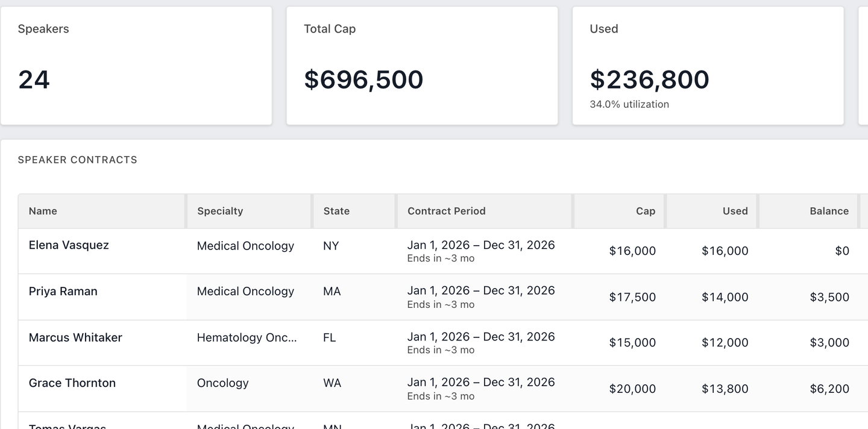Click the Cap column header in the table
This screenshot has height=429, width=868.
click(619, 211)
